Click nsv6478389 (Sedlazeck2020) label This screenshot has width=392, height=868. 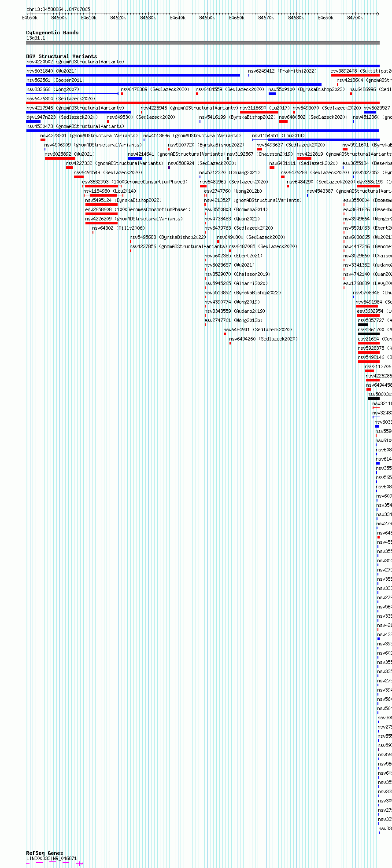point(155,89)
